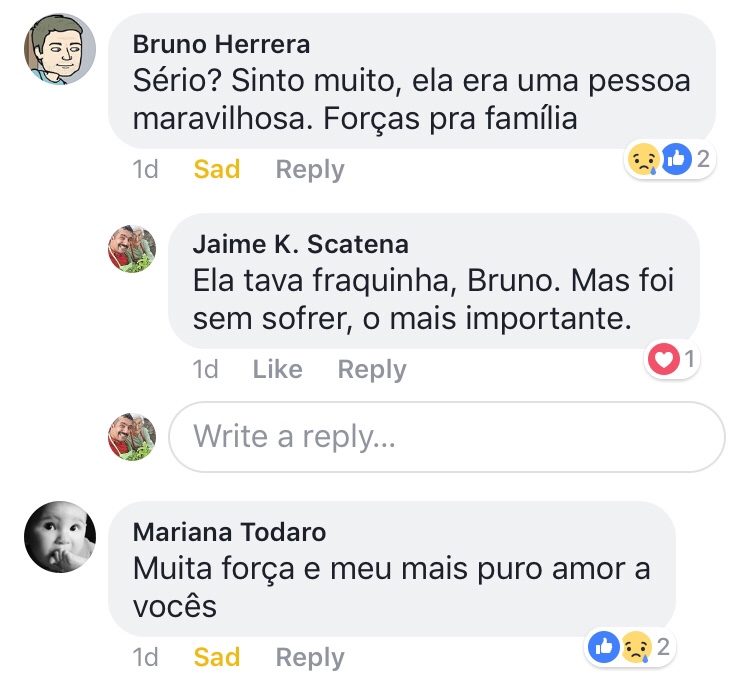Image resolution: width=750 pixels, height=690 pixels.
Task: Click Jaime K. Scatena's avatar on his reply
Action: (132, 249)
